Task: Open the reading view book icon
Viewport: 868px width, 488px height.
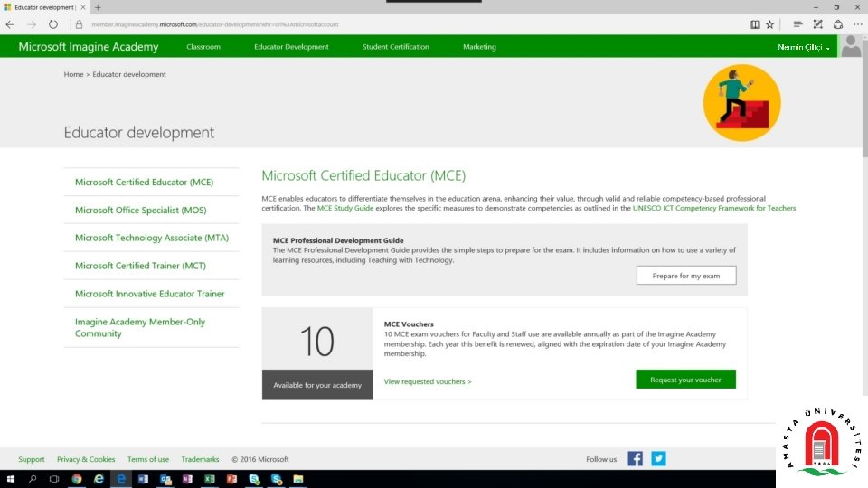Action: pyautogui.click(x=755, y=24)
